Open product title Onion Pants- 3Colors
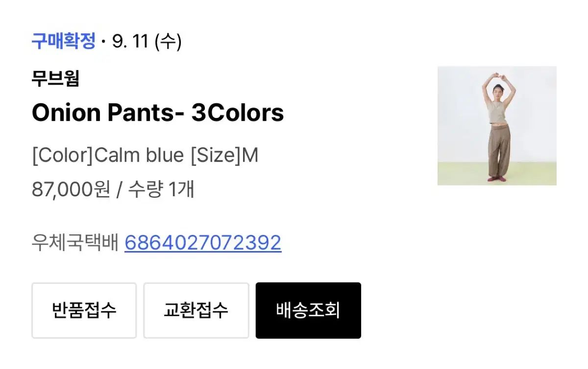 tap(158, 113)
